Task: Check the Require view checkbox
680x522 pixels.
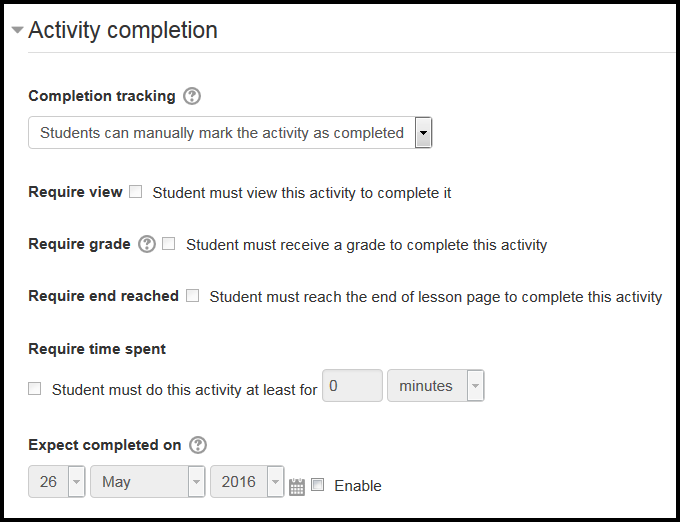Action: tap(136, 192)
